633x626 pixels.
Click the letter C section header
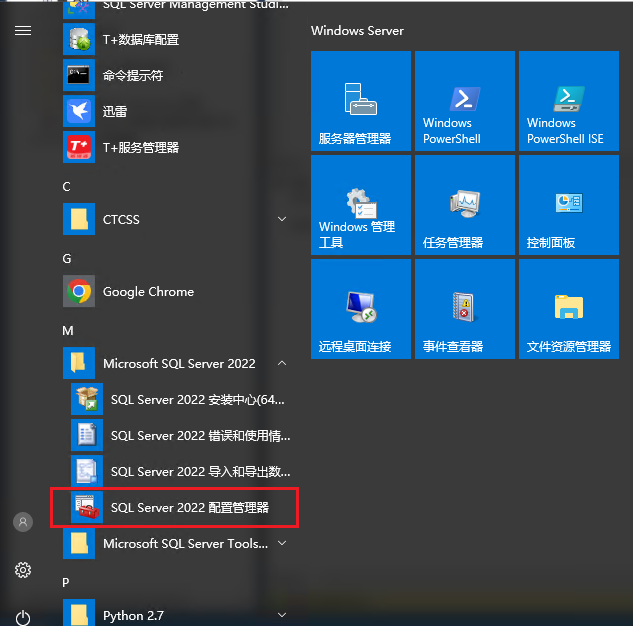click(x=66, y=186)
